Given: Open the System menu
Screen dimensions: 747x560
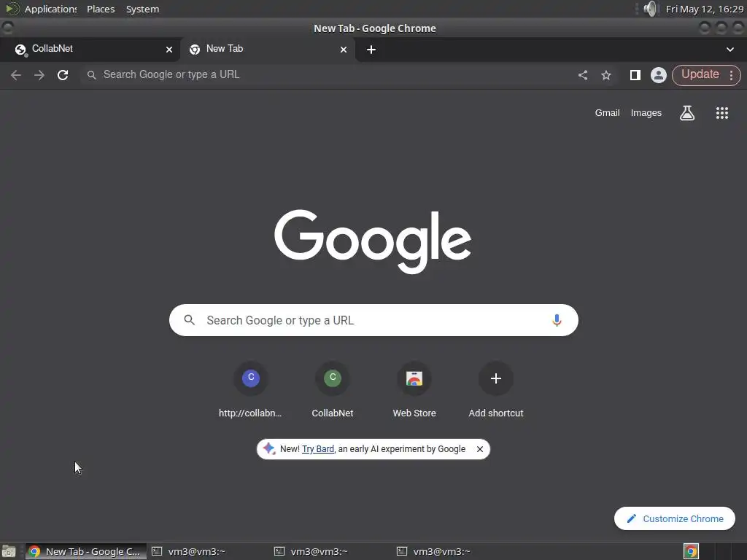Looking at the screenshot, I should [142, 9].
